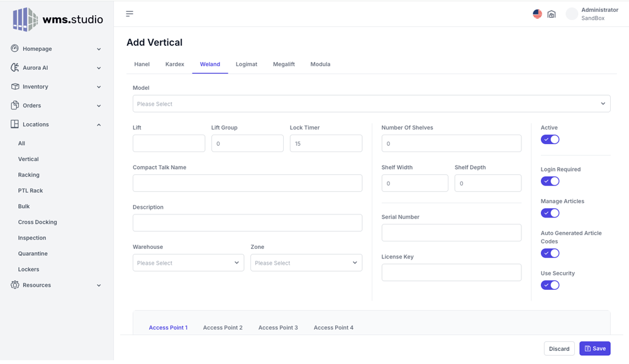This screenshot has height=364, width=629.
Task: Open Racking in the Locations menu
Action: (29, 175)
